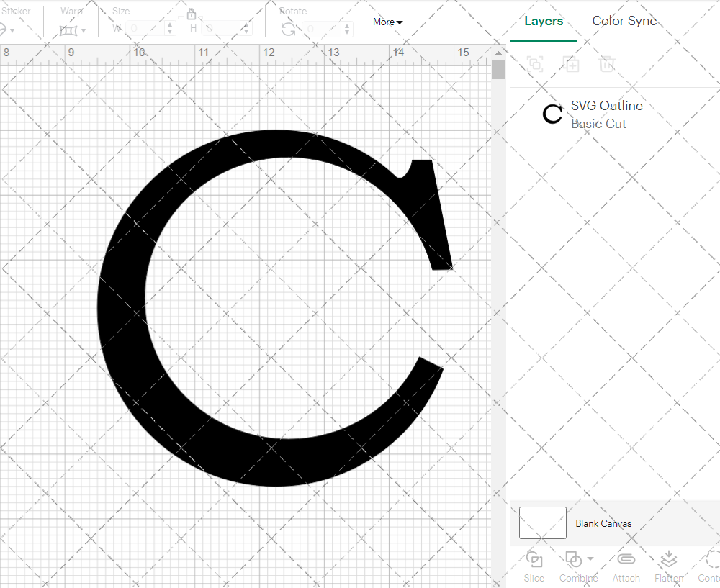The width and height of the screenshot is (720, 588).
Task: Click the Group layers icon
Action: 534,64
